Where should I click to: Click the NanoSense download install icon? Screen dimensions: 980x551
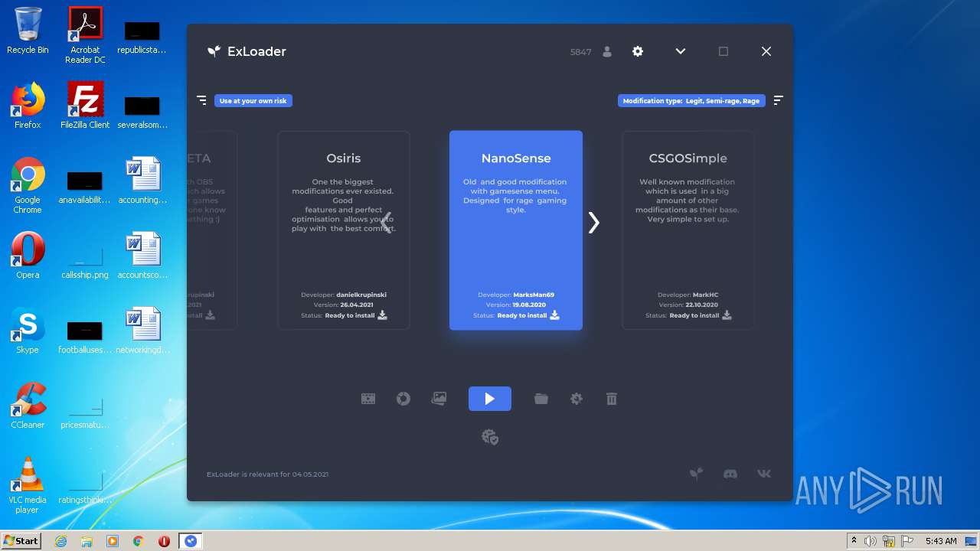click(555, 315)
